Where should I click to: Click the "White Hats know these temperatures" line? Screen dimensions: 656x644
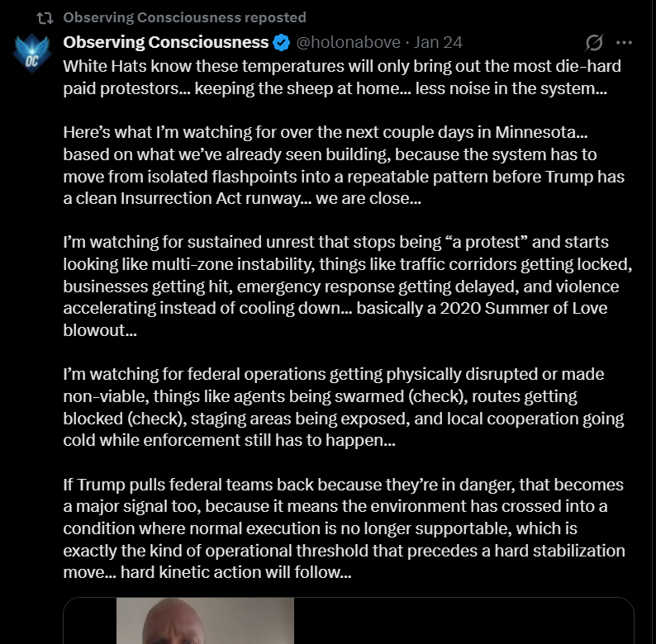point(341,65)
